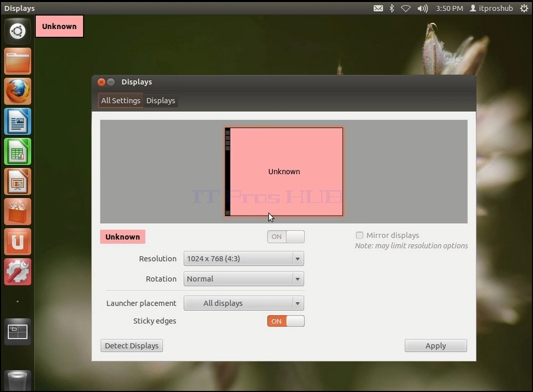
Task: Select the pink Unknown monitor preview
Action: pyautogui.click(x=284, y=171)
